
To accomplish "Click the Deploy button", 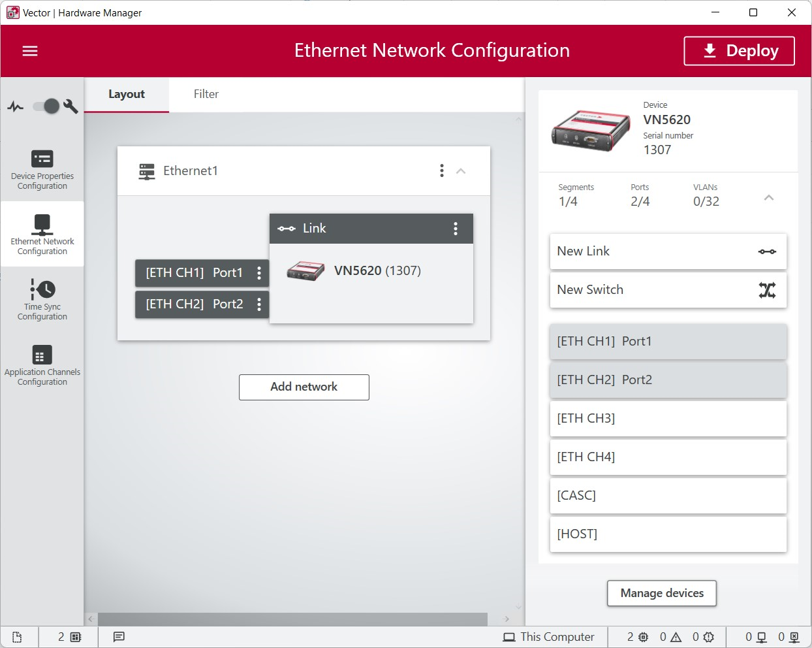I will pyautogui.click(x=739, y=51).
